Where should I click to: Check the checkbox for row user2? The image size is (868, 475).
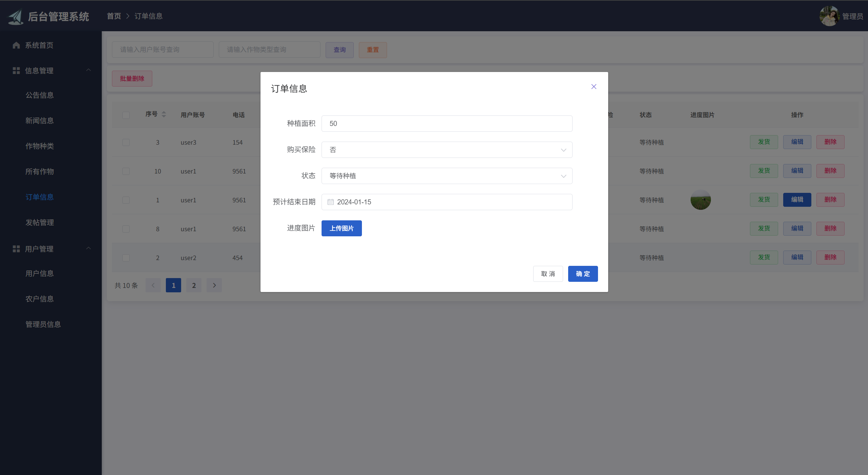coord(126,258)
